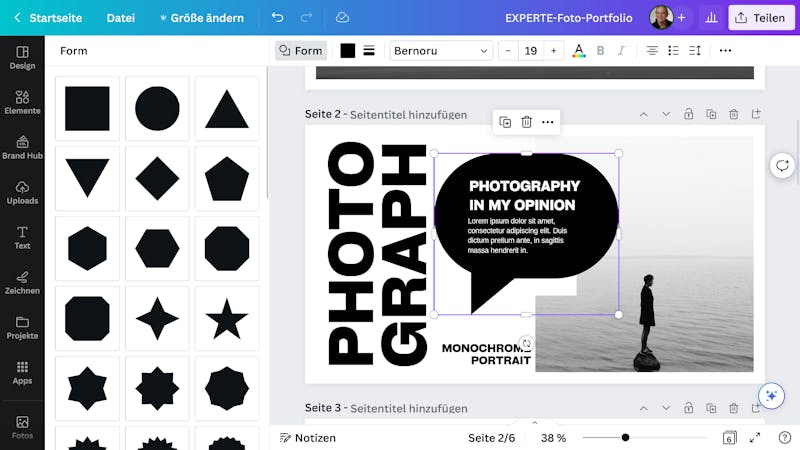This screenshot has height=450, width=800.
Task: Open line spacing settings
Action: pos(695,51)
